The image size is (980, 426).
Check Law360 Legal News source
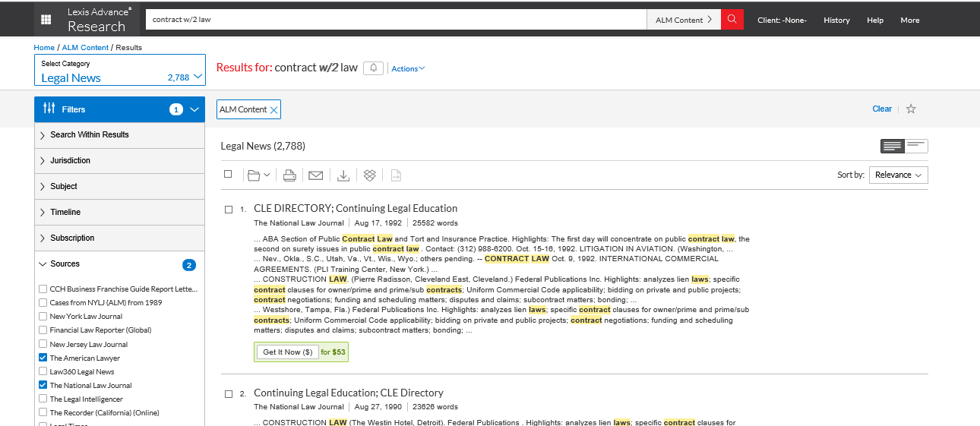point(43,372)
